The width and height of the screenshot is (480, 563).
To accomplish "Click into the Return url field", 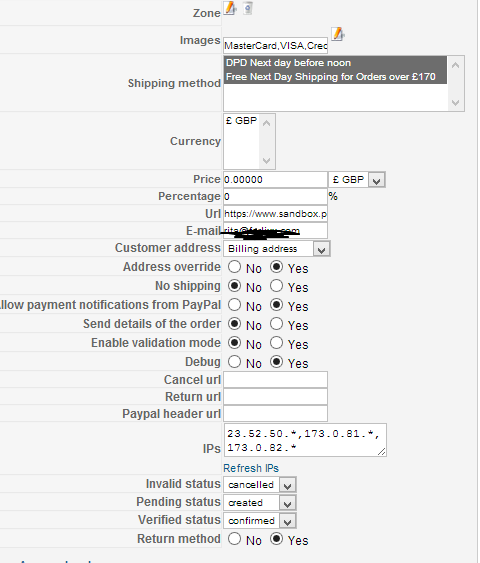I will (275, 397).
